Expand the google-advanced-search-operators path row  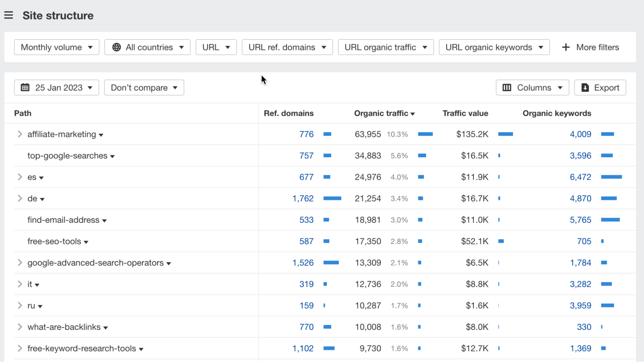pos(20,262)
